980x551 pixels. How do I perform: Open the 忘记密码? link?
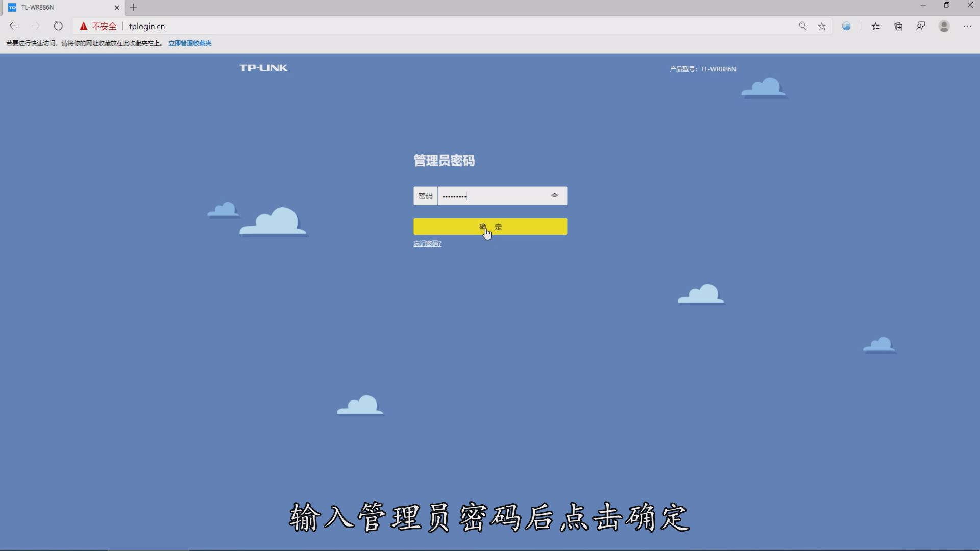[x=427, y=243]
